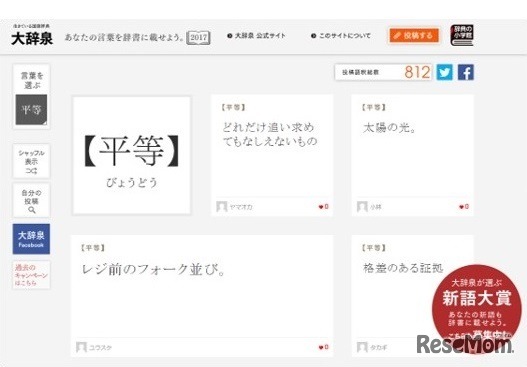Open the 過去のキャンペーンはこちら link
Image resolution: width=527 pixels, height=367 pixels.
click(x=31, y=275)
